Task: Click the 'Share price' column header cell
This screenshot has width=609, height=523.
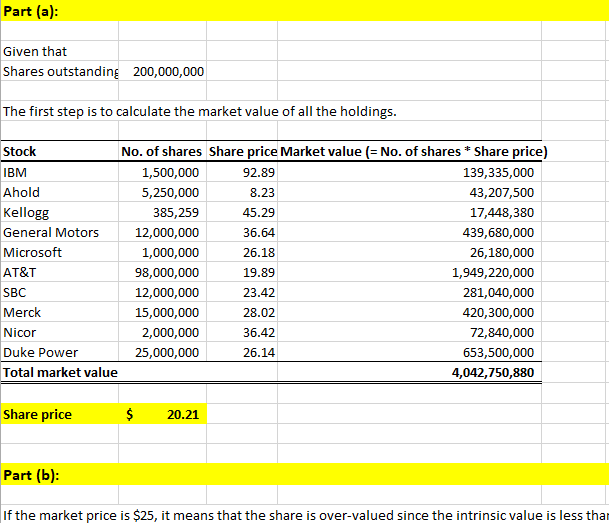Action: [243, 152]
